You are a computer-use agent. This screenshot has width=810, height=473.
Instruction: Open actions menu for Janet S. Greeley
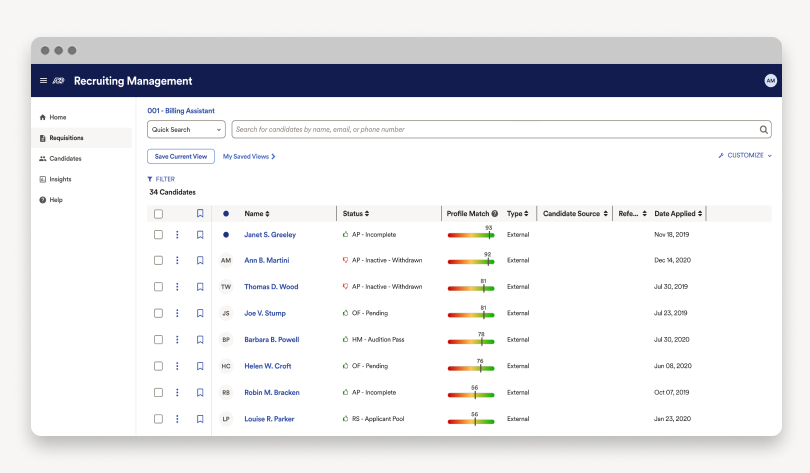(177, 234)
